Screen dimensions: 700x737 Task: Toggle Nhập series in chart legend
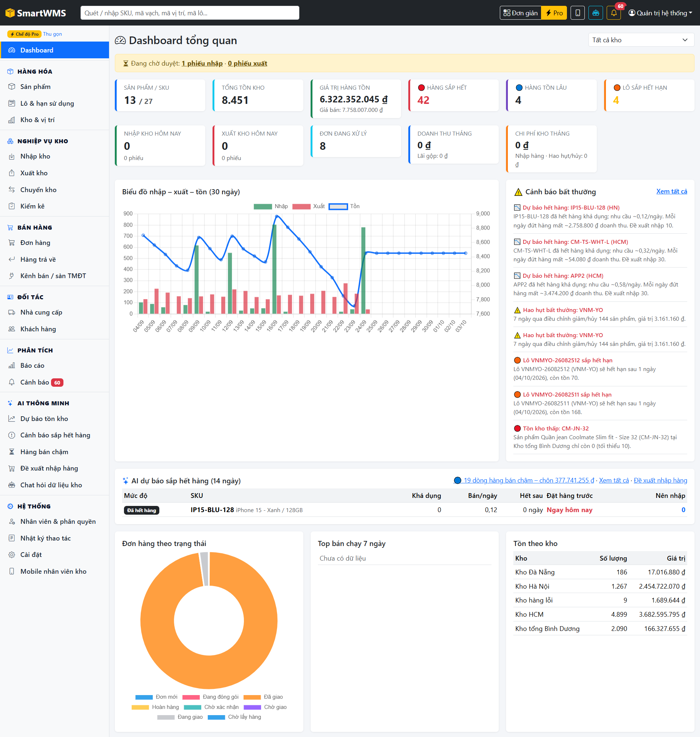coord(271,206)
